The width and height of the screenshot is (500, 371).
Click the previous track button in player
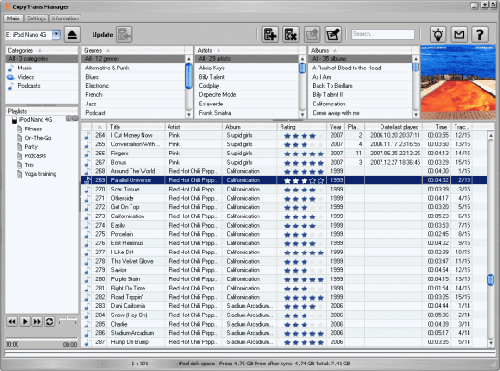pyautogui.click(x=12, y=322)
